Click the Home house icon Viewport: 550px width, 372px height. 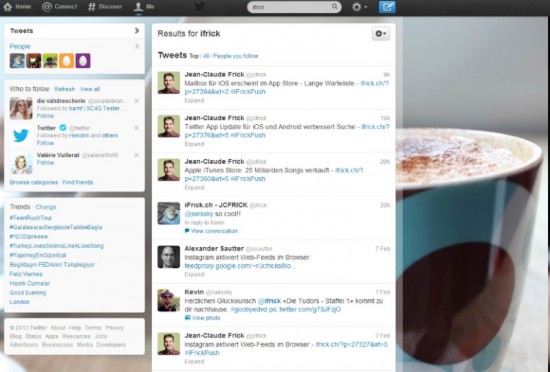coord(8,6)
